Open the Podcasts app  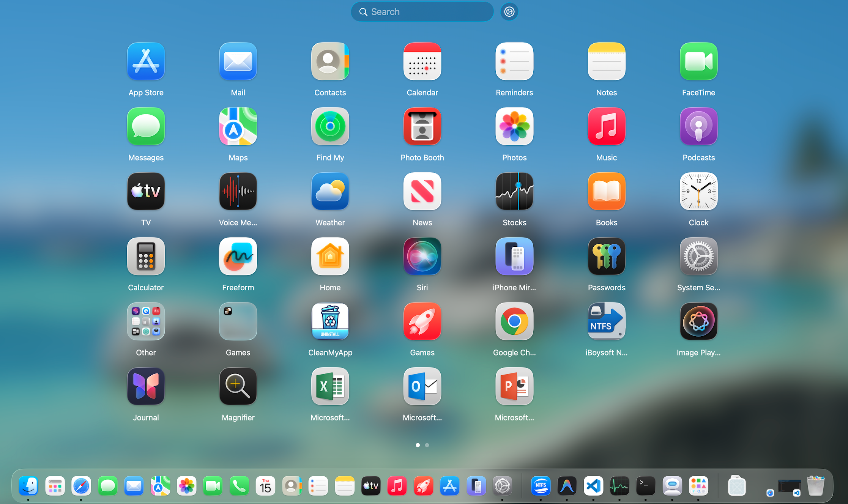tap(698, 126)
